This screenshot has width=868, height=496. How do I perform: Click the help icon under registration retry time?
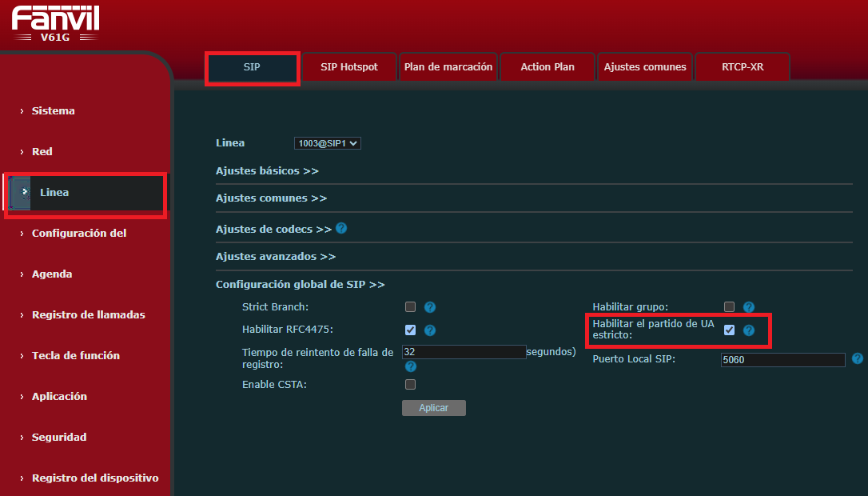410,366
